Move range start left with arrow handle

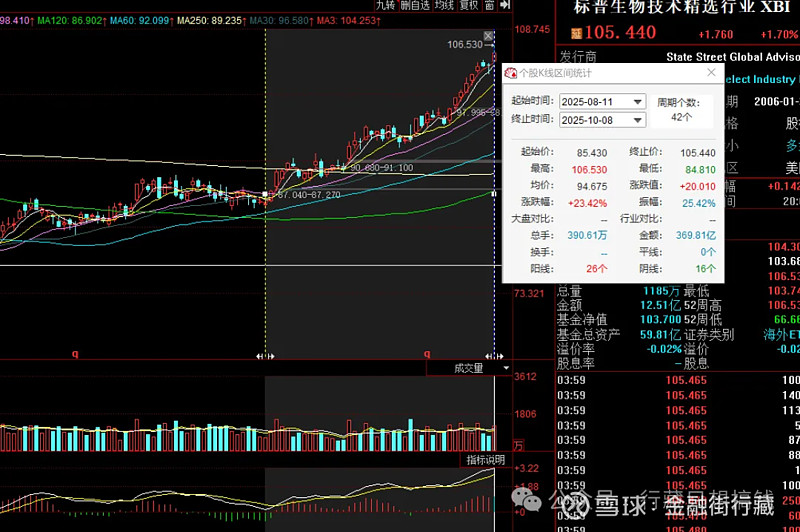[x=260, y=356]
